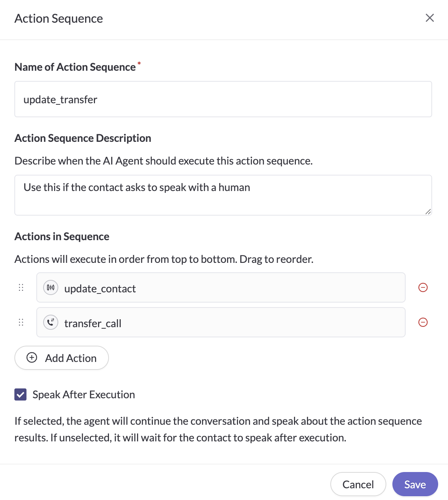Click the drag handle beside update_contact

coord(21,287)
